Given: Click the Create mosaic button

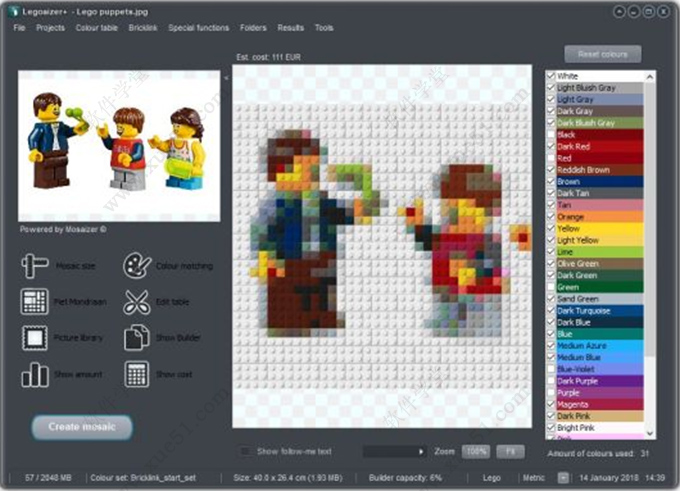Looking at the screenshot, I should pyautogui.click(x=82, y=427).
